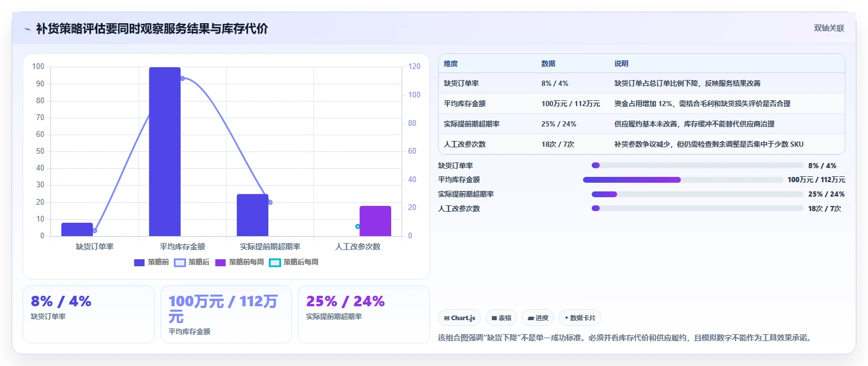Click the 平均库存金额 progress bar

point(683,180)
